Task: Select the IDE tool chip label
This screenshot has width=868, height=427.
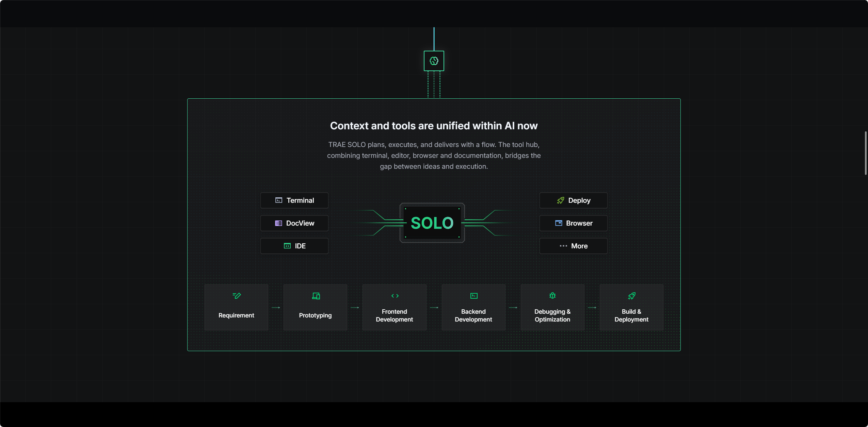Action: (300, 246)
